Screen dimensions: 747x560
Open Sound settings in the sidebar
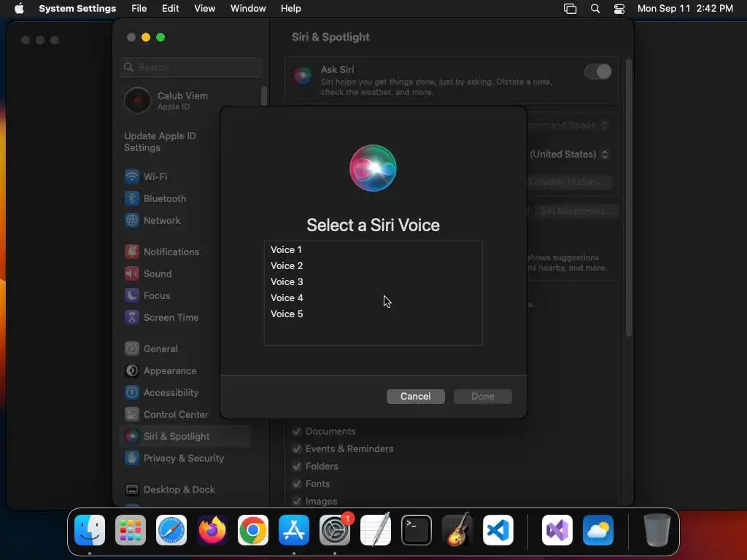(x=148, y=274)
